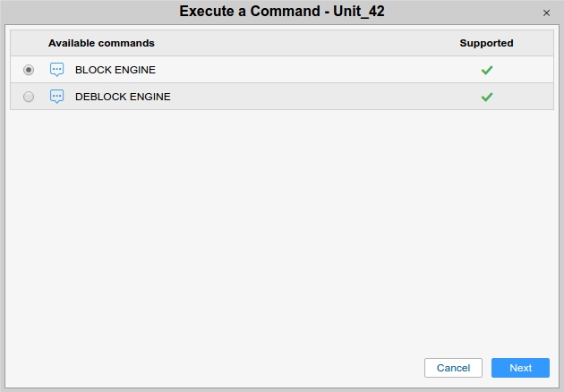The image size is (564, 392).
Task: Click the green supported checkmark for BLOCK ENGINE
Action: click(x=487, y=70)
